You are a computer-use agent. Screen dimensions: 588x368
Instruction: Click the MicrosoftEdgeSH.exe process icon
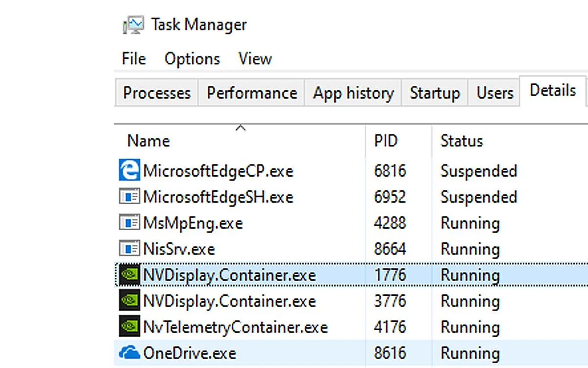129,197
